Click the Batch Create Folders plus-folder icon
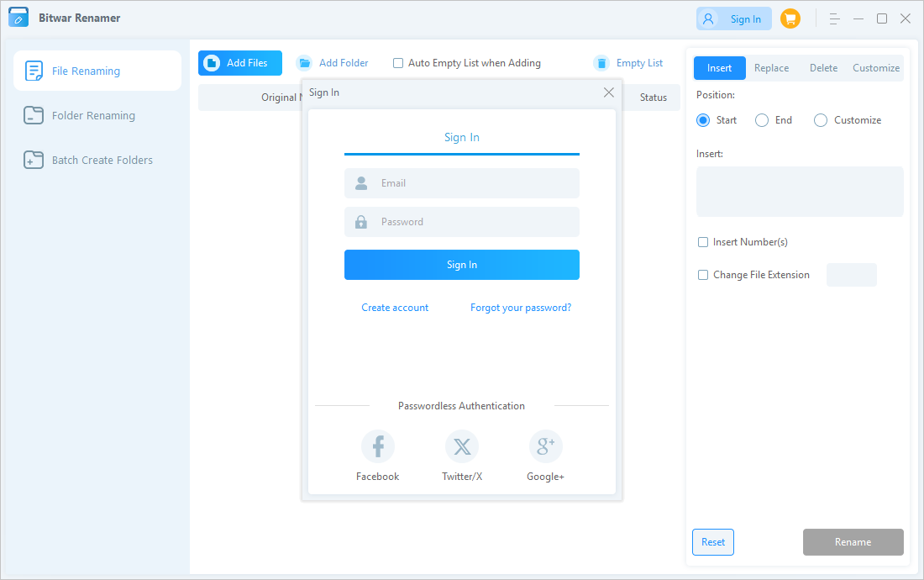The width and height of the screenshot is (924, 580). click(34, 160)
